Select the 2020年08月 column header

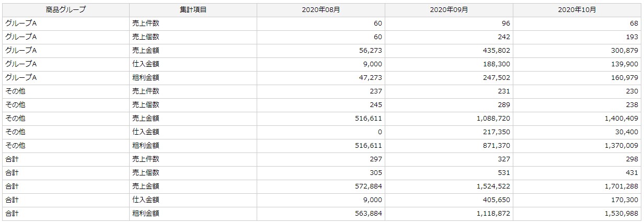tap(321, 10)
